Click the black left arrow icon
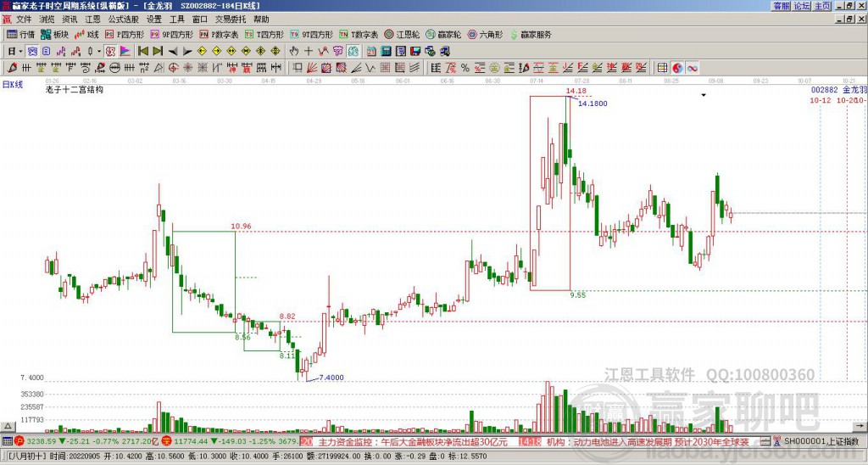Viewport: 868px width, 465px height. point(173,51)
